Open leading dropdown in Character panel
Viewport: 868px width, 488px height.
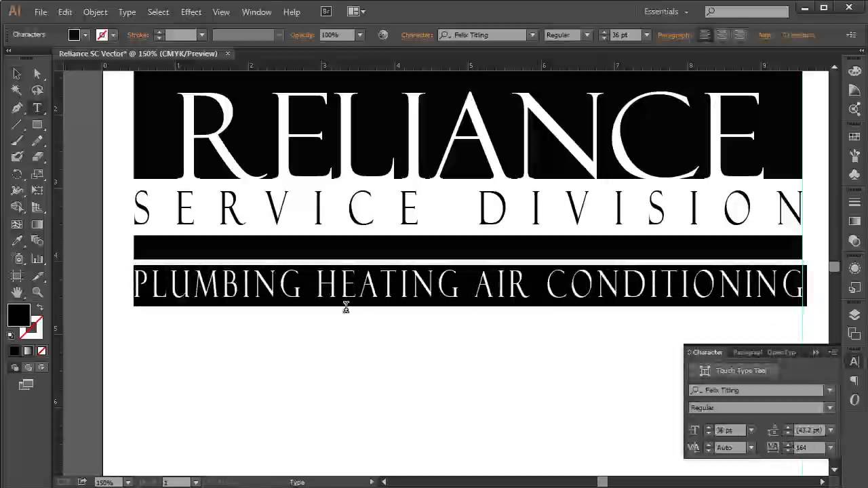(x=830, y=430)
